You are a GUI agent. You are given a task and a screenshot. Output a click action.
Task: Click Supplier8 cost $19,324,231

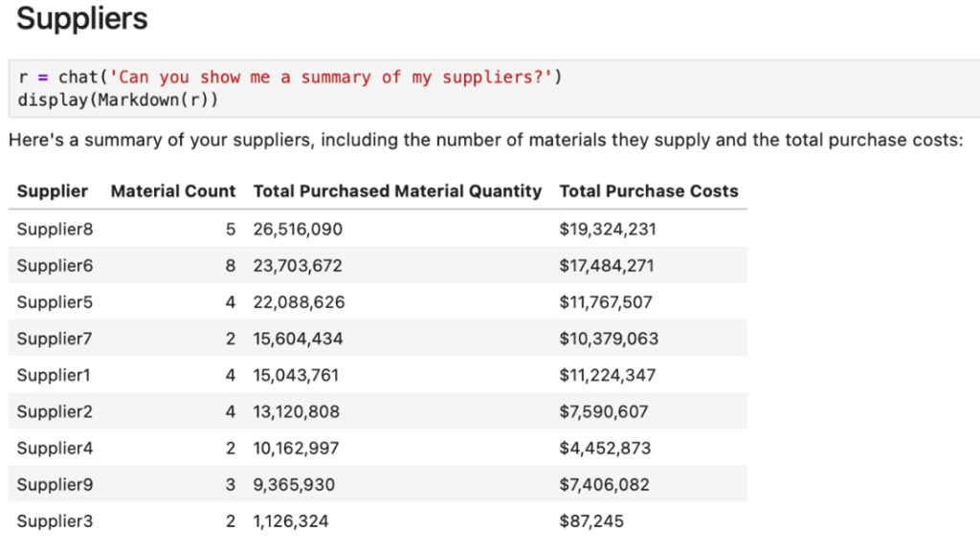click(607, 230)
